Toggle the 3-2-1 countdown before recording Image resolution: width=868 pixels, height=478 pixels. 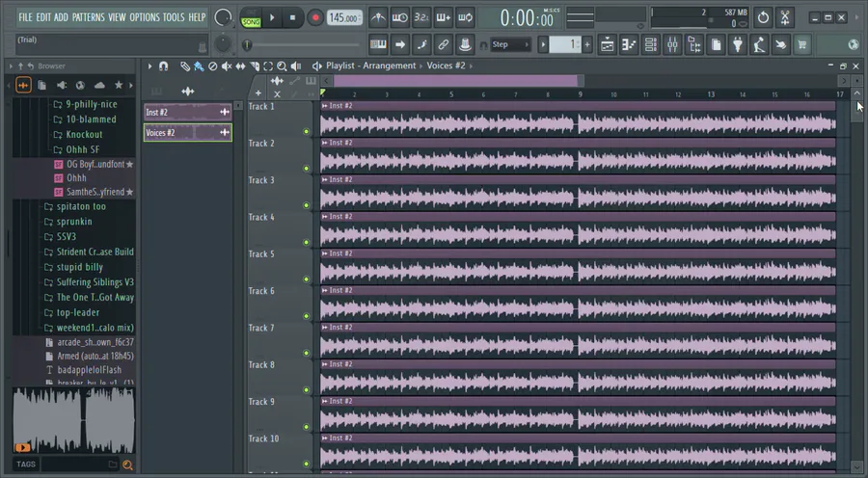(x=421, y=17)
